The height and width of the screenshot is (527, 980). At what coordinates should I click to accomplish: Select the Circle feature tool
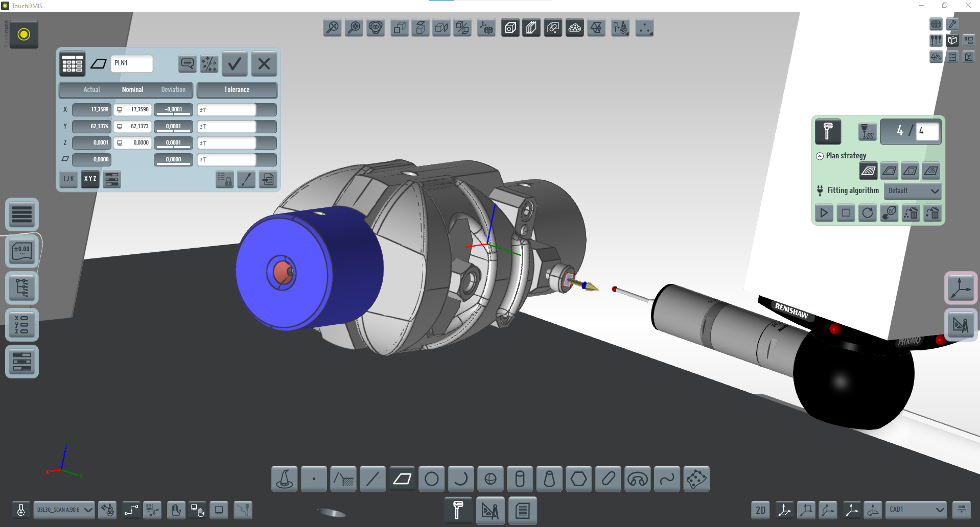tap(432, 479)
